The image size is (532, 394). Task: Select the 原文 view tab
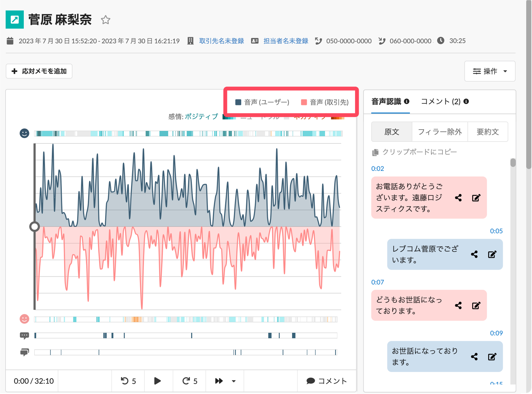pos(392,132)
